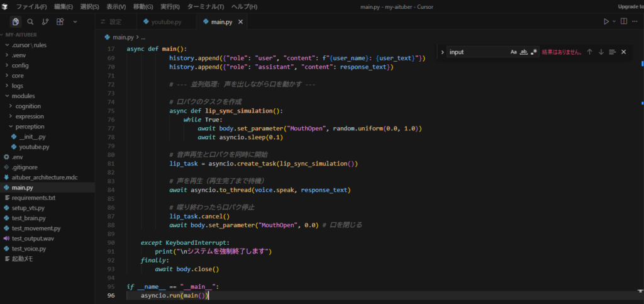Expand the replace field chevron
This screenshot has height=304, width=644.
pyautogui.click(x=443, y=52)
